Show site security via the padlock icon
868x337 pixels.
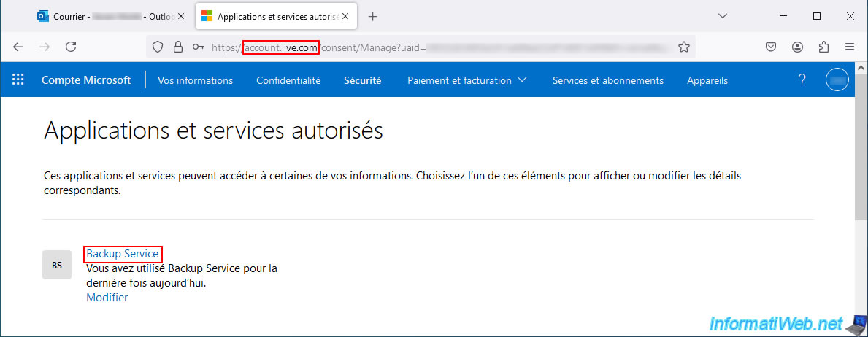(177, 47)
